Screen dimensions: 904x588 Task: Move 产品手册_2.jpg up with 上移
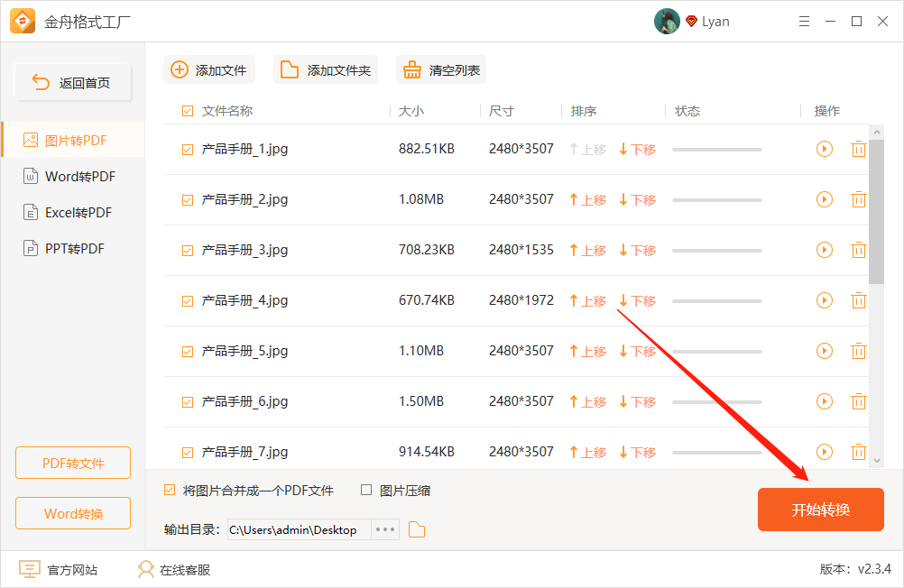[x=588, y=200]
